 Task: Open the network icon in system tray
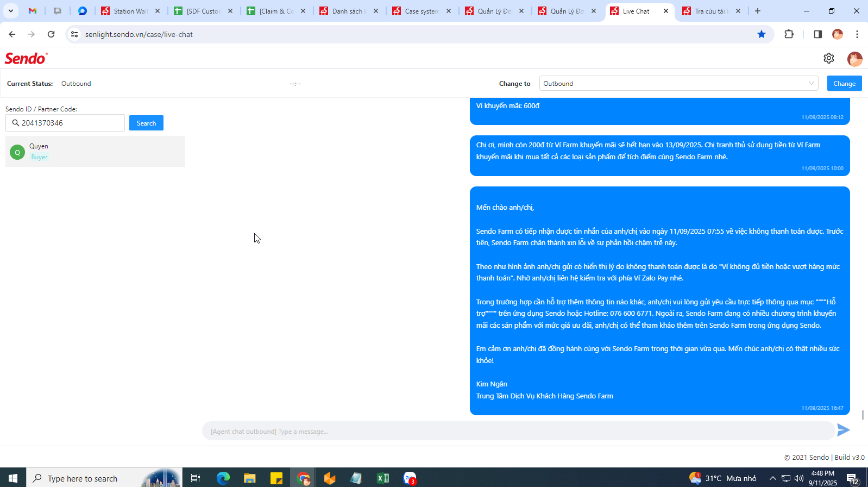click(x=786, y=478)
